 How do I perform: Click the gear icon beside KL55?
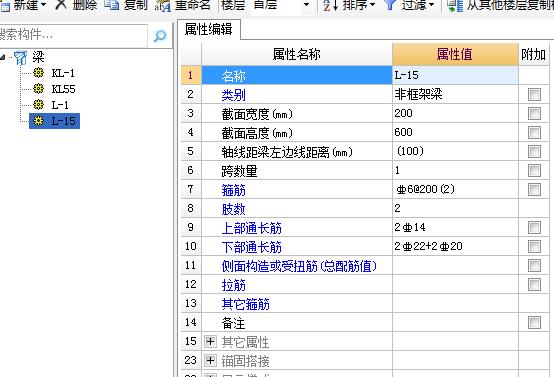click(x=38, y=89)
